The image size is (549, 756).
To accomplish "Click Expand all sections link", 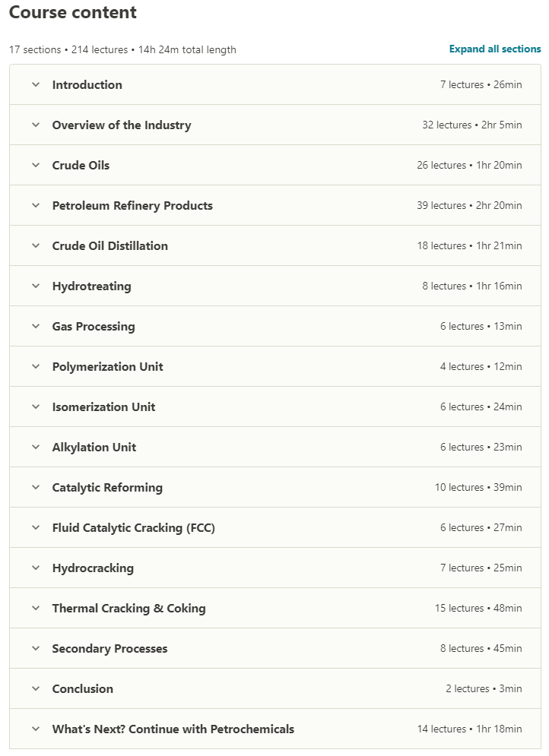I will (495, 49).
